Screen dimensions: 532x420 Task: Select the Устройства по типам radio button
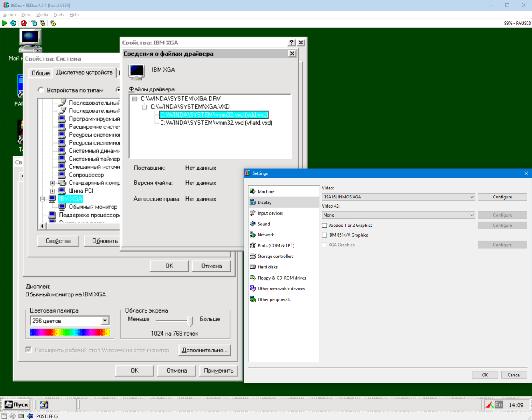(41, 90)
